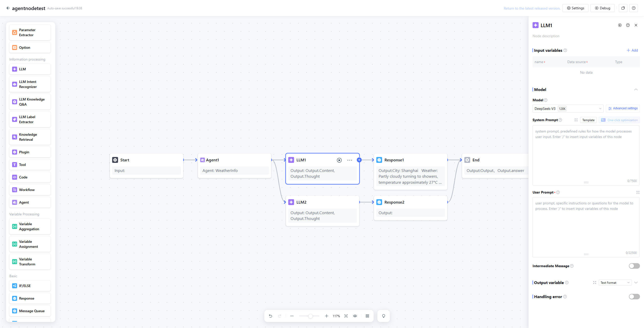The image size is (644, 328).
Task: Select Agent item in node palette
Action: click(30, 202)
